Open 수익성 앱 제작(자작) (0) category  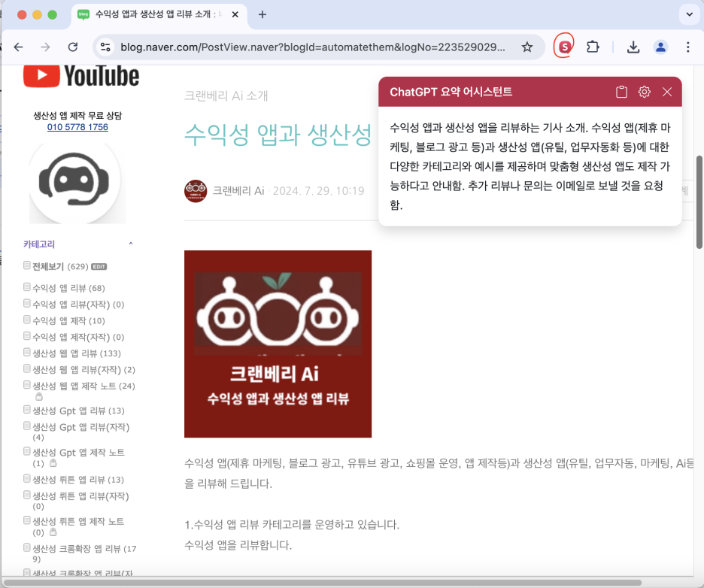(78, 337)
